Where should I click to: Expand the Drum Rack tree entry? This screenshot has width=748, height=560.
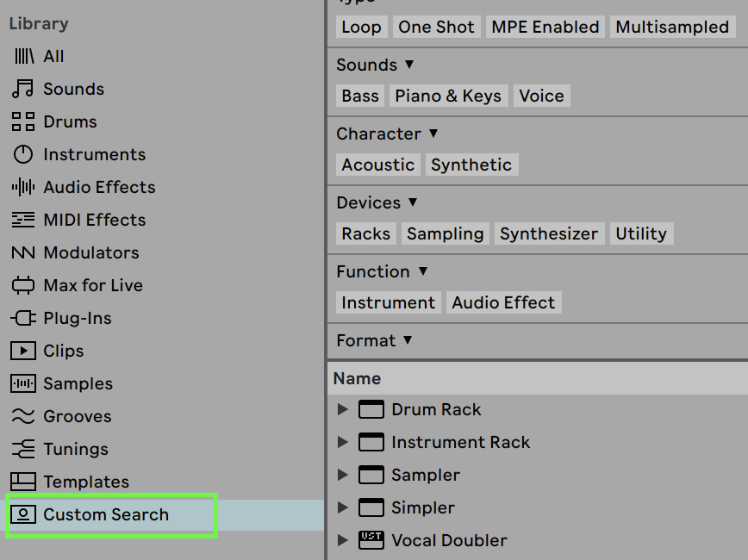click(x=343, y=409)
